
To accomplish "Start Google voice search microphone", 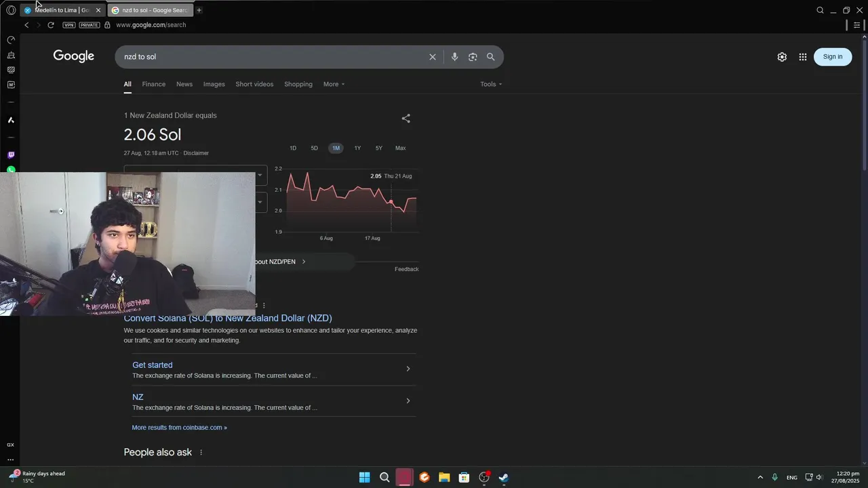I will pyautogui.click(x=454, y=57).
